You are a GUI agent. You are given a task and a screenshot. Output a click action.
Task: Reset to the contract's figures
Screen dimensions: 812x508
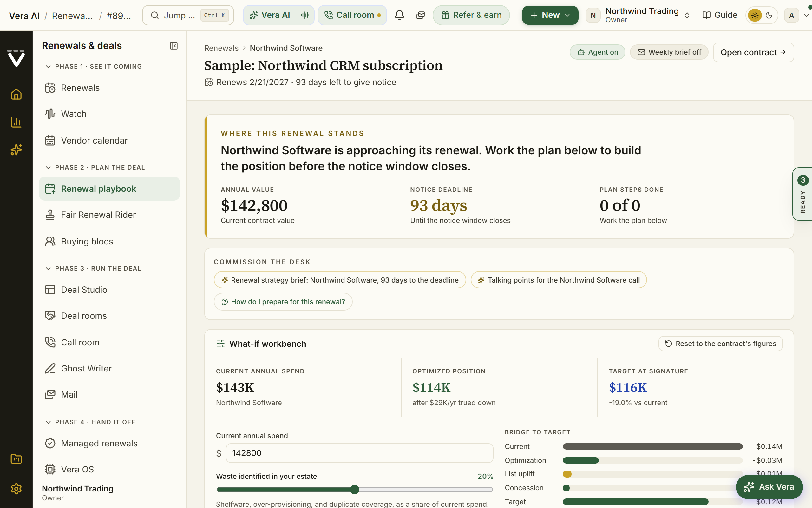point(720,344)
